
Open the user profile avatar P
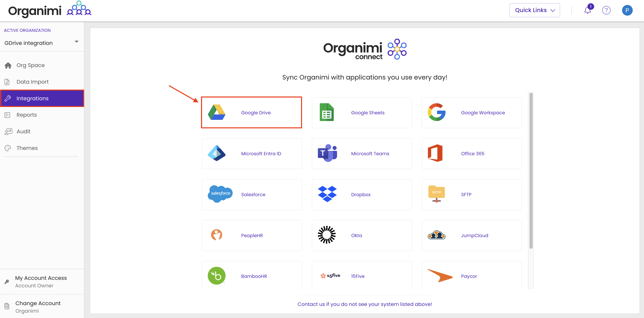(x=627, y=10)
